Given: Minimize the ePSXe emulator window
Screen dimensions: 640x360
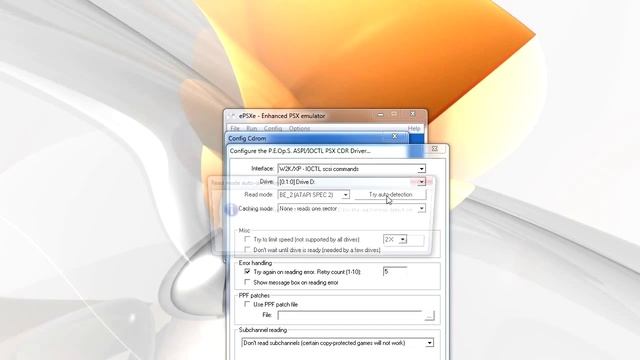Looking at the screenshot, I should click(x=380, y=115).
